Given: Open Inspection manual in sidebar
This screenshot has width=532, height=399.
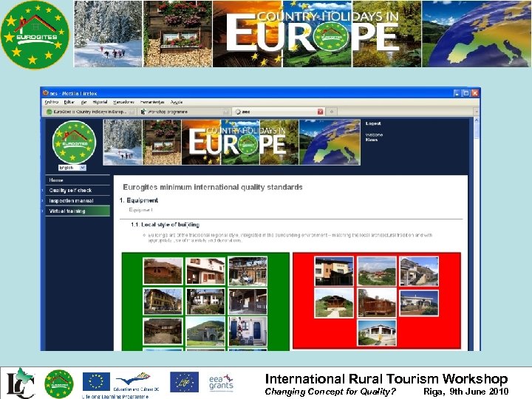Looking at the screenshot, I should (x=78, y=201).
